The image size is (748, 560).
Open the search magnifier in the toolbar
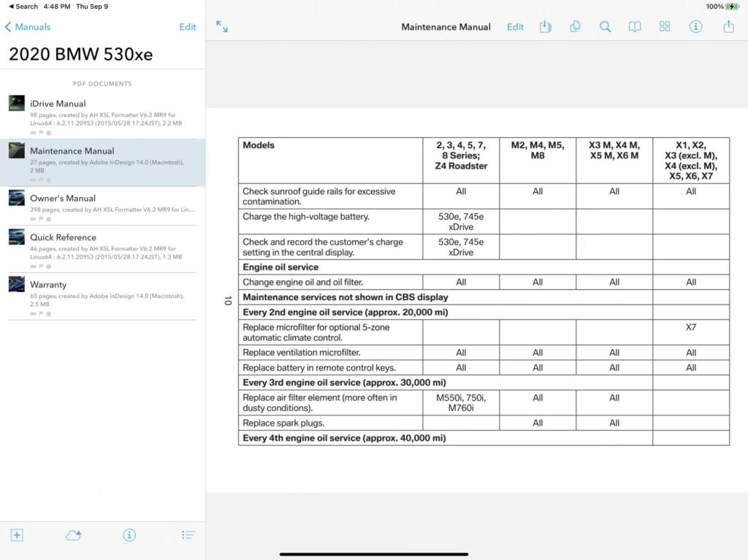(x=605, y=27)
